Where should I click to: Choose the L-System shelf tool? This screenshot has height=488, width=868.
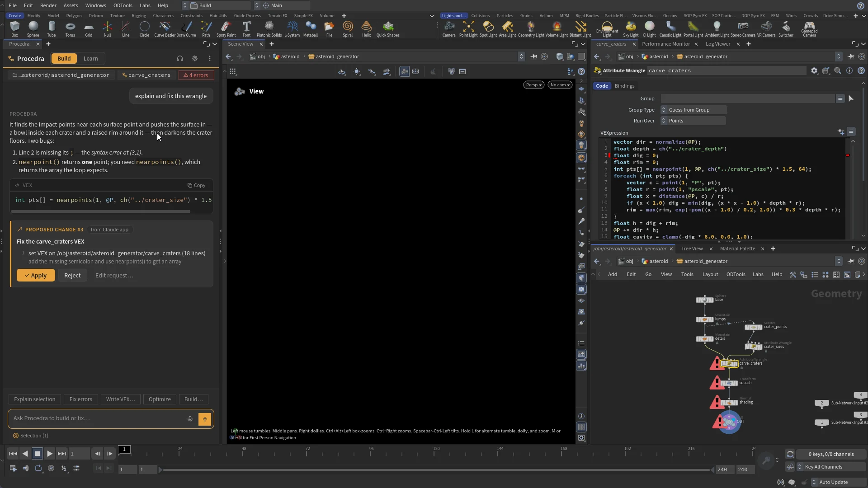coord(292,29)
